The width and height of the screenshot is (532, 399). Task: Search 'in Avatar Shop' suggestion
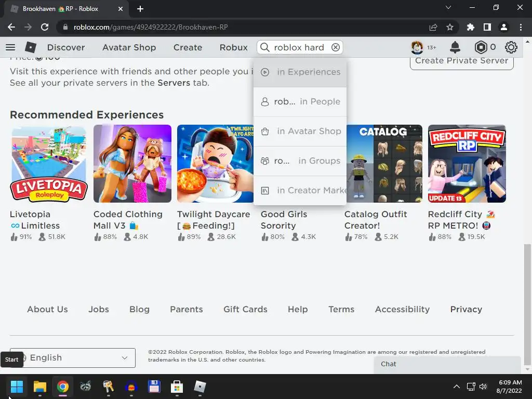300,131
